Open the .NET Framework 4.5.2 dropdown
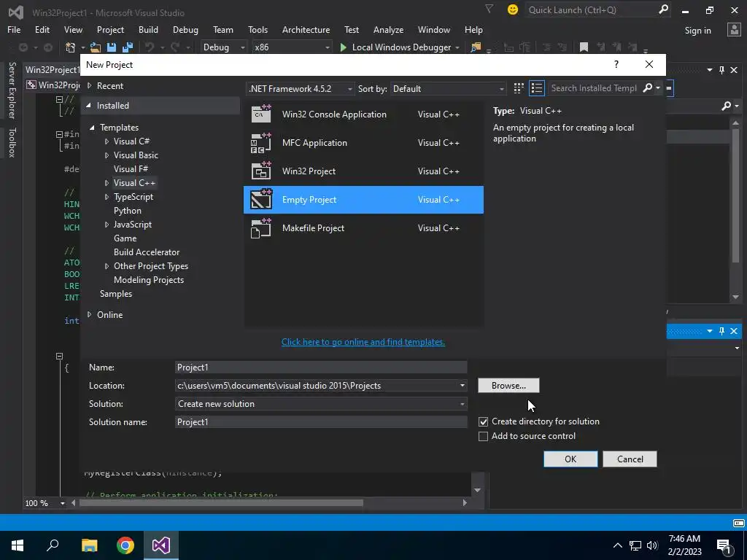Viewport: 747px width, 560px height. click(x=301, y=88)
